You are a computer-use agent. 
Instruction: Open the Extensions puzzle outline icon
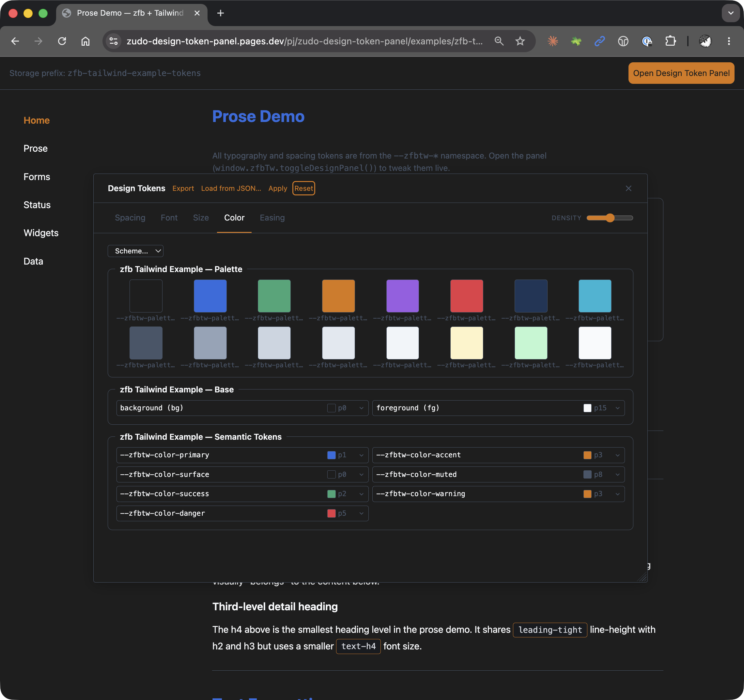(670, 41)
